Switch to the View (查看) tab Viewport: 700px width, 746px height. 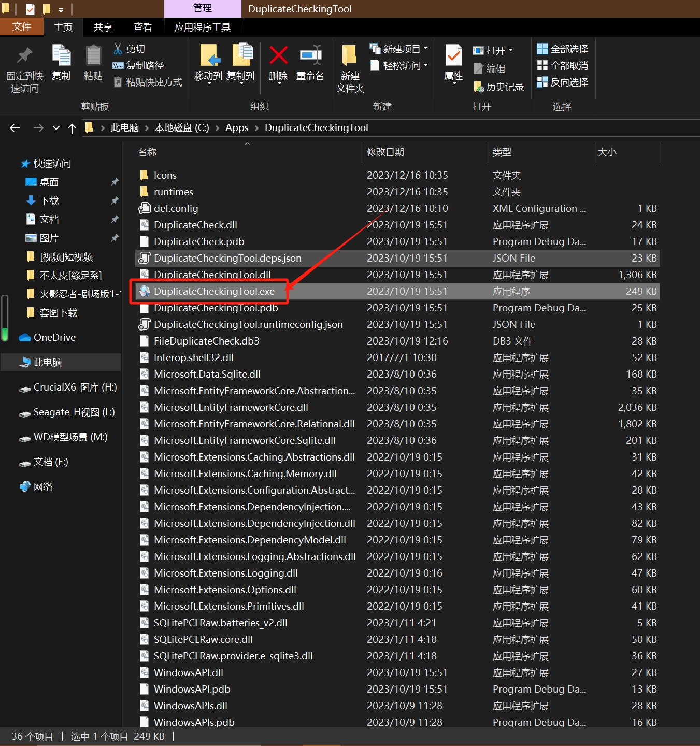pos(143,27)
